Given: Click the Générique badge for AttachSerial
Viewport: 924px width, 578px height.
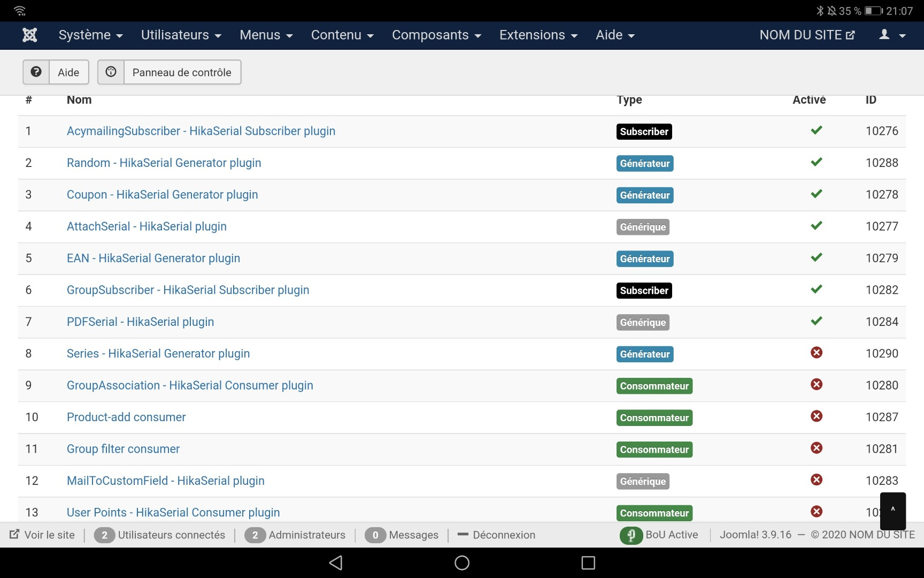Looking at the screenshot, I should tap(643, 227).
